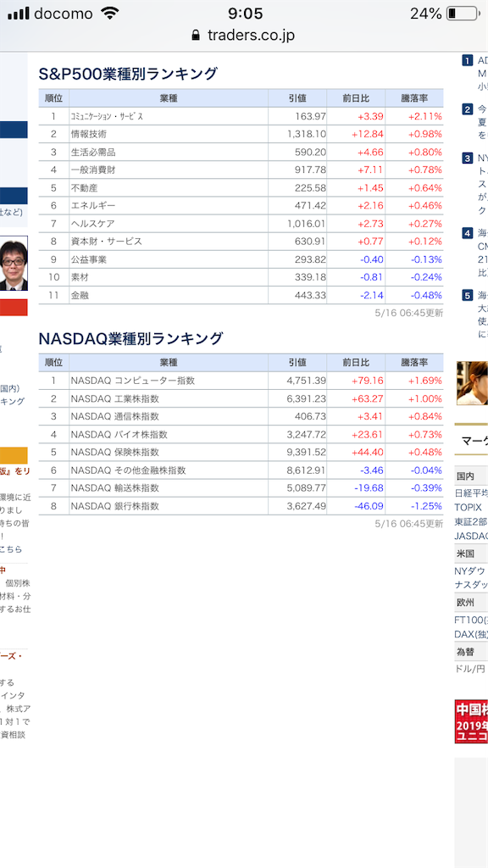Tap the red 中国株 2019 banner ad

471,722
